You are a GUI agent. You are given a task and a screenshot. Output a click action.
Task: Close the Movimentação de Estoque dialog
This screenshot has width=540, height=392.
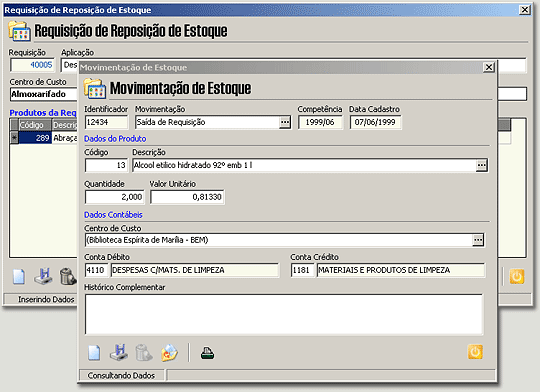(489, 67)
